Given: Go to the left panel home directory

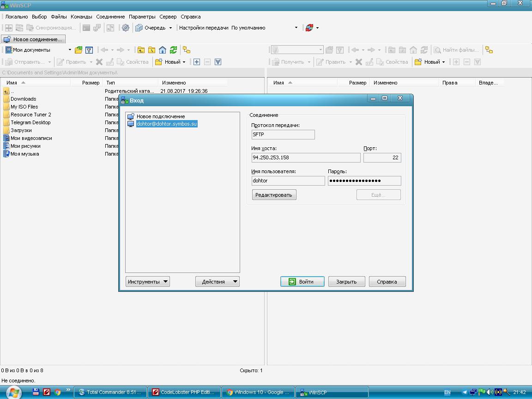Looking at the screenshot, I should 163,50.
